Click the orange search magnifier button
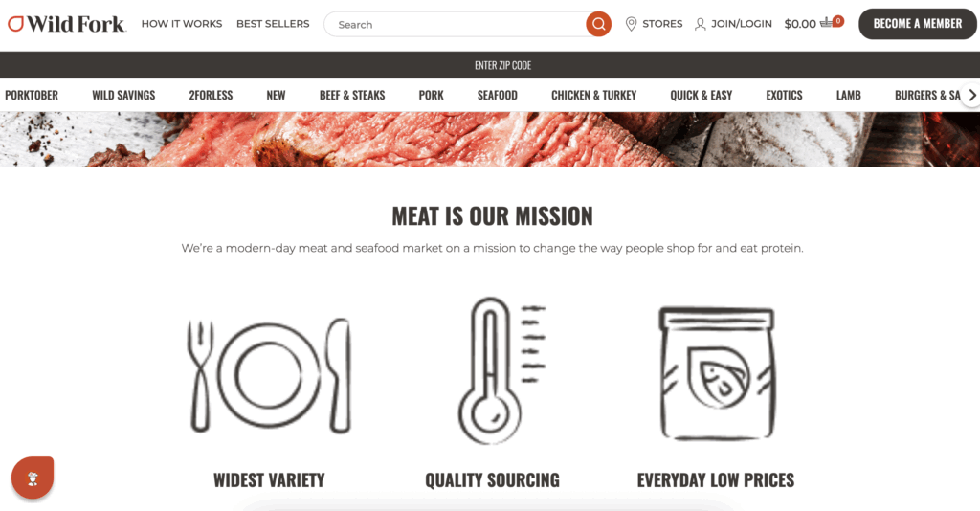Image resolution: width=980 pixels, height=511 pixels. [598, 24]
